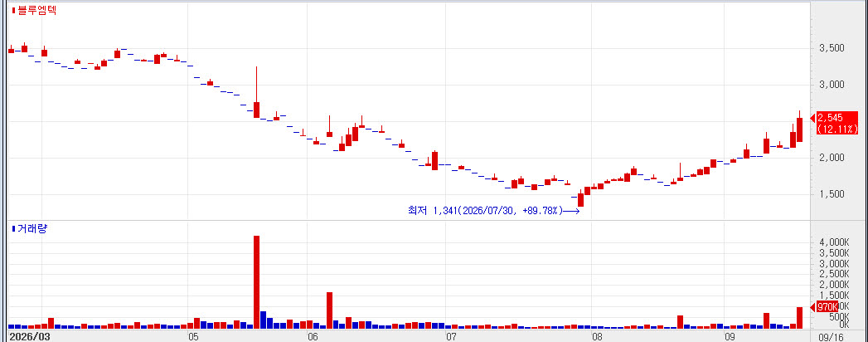Click the last red volume bar before 09/16

(799, 318)
